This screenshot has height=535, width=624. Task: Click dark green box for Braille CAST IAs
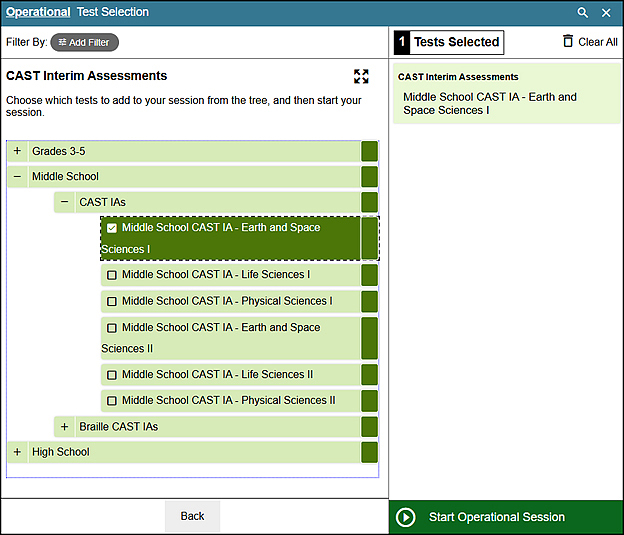(369, 427)
